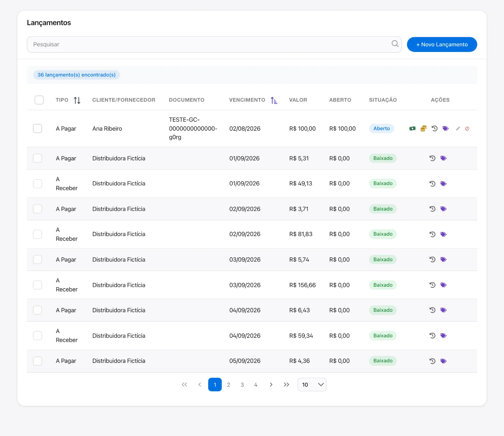Go to page 2
This screenshot has height=436, width=504.
pos(229,385)
